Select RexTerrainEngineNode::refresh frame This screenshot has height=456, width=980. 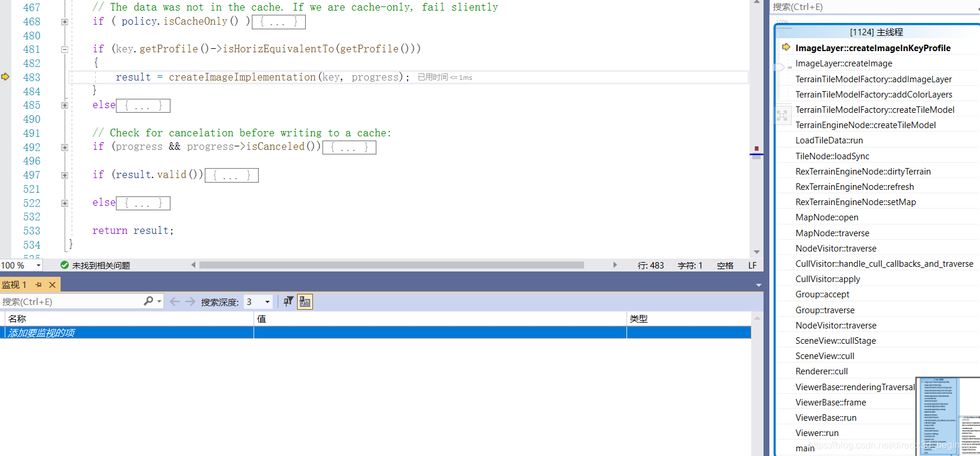[855, 186]
